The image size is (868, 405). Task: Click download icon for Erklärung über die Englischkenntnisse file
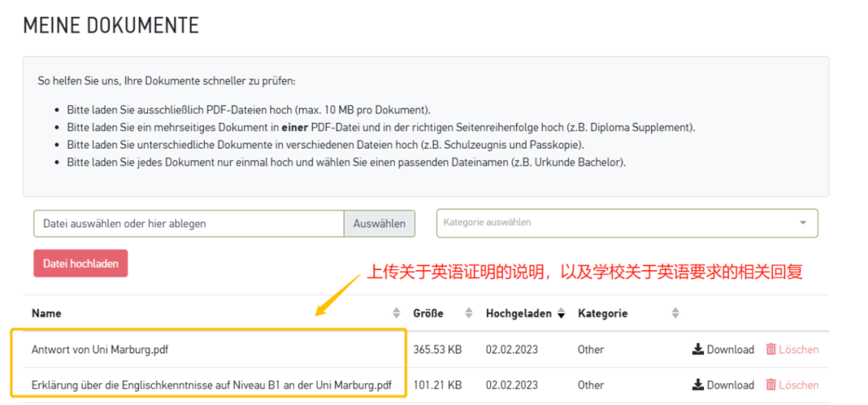click(x=698, y=385)
